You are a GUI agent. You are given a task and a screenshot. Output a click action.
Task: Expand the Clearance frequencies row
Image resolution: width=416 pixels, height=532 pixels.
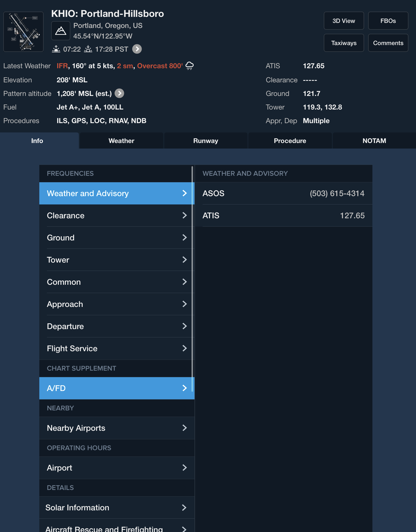(x=117, y=216)
